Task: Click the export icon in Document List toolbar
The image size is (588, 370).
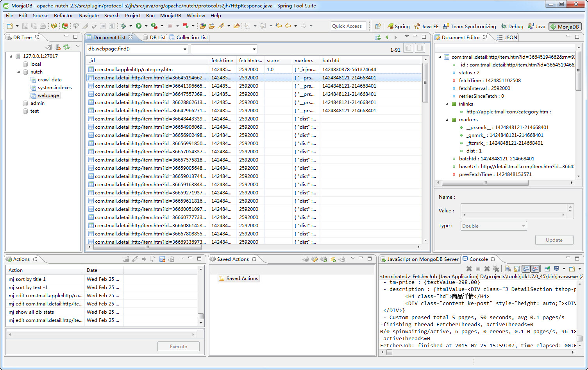Action: click(x=378, y=37)
